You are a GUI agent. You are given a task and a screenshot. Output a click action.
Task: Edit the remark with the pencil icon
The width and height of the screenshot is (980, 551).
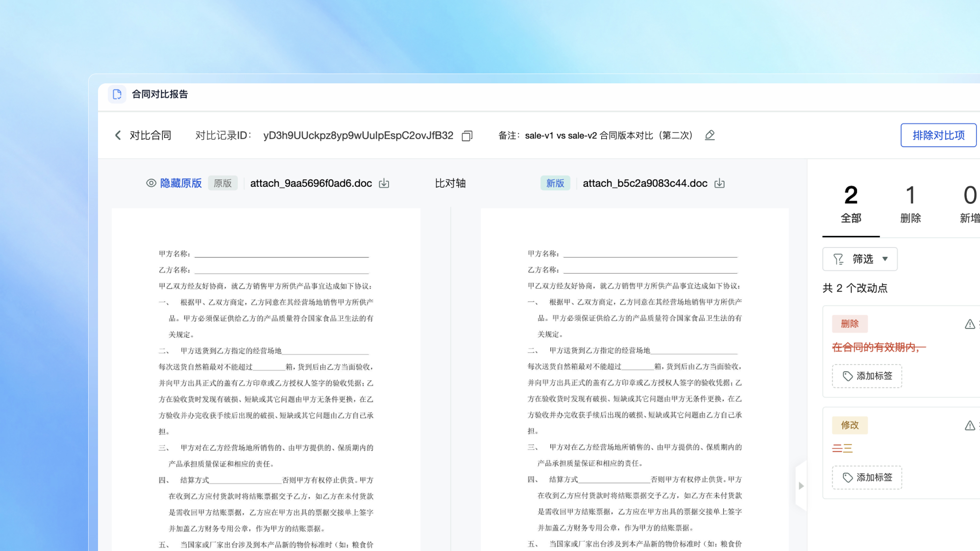point(710,135)
